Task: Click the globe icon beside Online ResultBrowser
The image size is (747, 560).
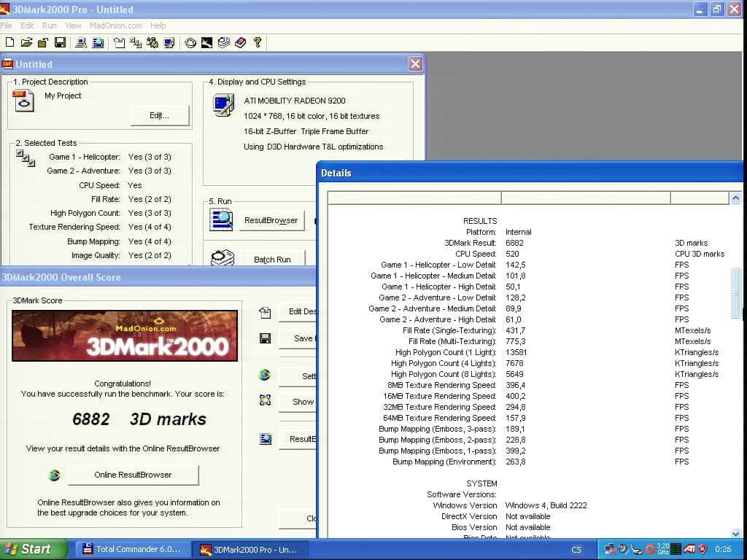Action: click(x=54, y=475)
